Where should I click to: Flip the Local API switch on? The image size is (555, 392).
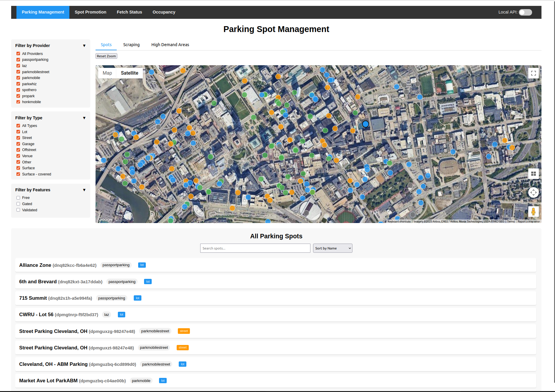pos(525,12)
